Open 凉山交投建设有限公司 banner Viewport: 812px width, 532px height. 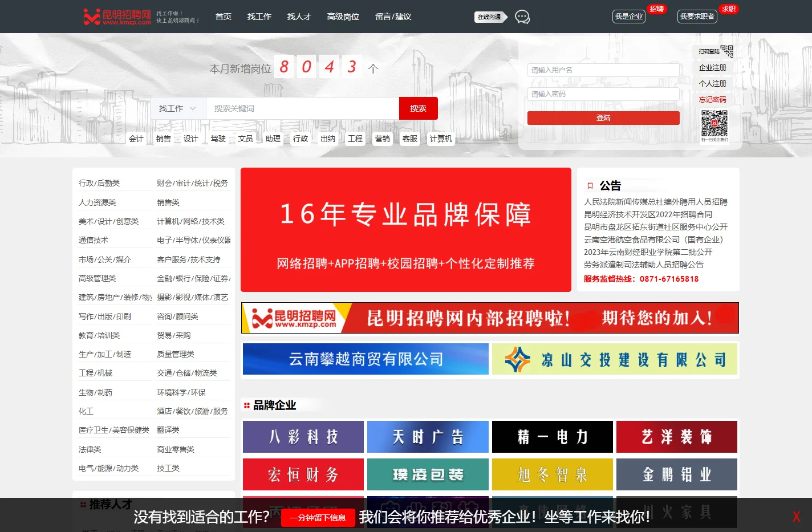tap(615, 359)
